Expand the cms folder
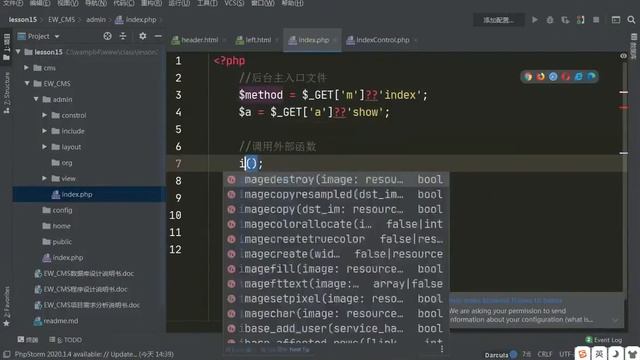Viewport: 640px width, 360px height. click(26, 67)
